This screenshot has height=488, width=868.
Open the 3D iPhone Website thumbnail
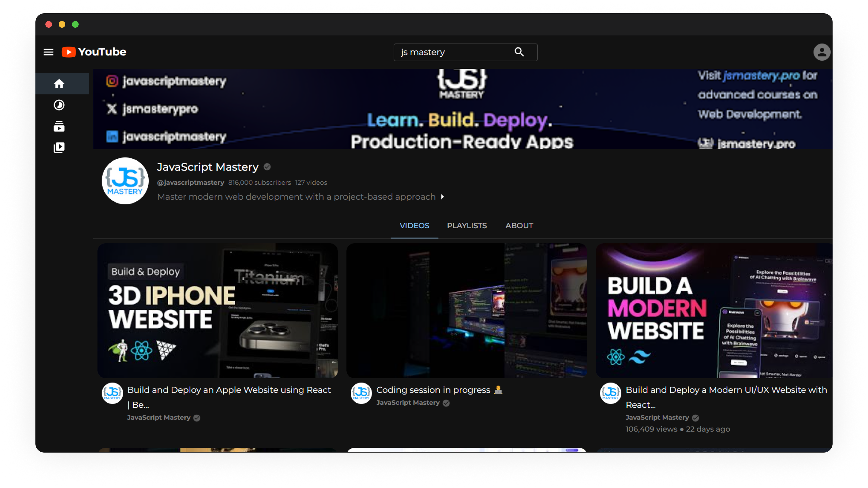218,310
